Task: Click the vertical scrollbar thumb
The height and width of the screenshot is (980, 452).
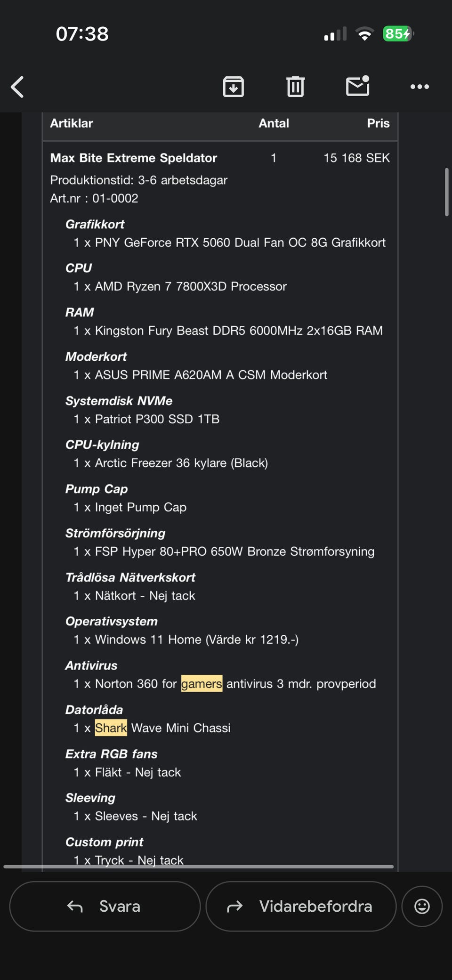Action: point(447,192)
